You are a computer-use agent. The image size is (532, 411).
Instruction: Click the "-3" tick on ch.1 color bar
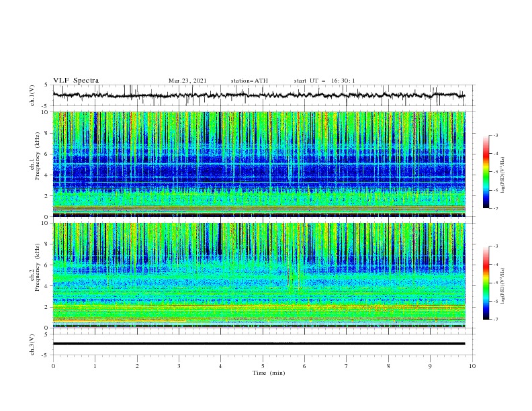tap(495, 135)
